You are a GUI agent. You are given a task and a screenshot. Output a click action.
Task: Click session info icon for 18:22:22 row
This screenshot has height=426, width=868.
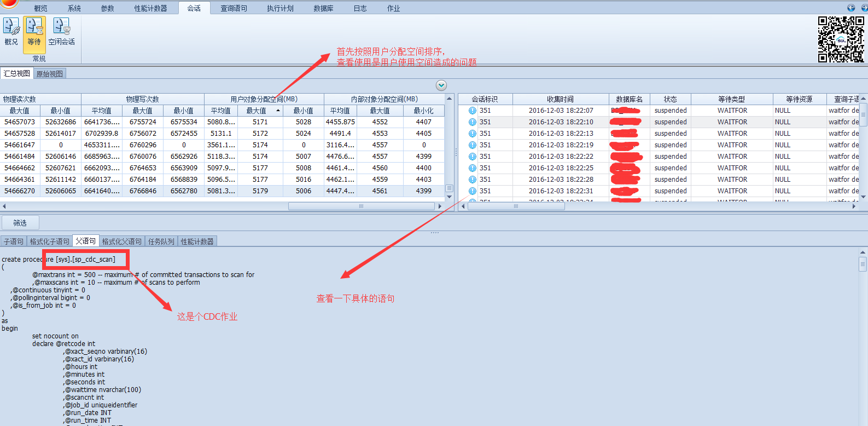point(473,157)
